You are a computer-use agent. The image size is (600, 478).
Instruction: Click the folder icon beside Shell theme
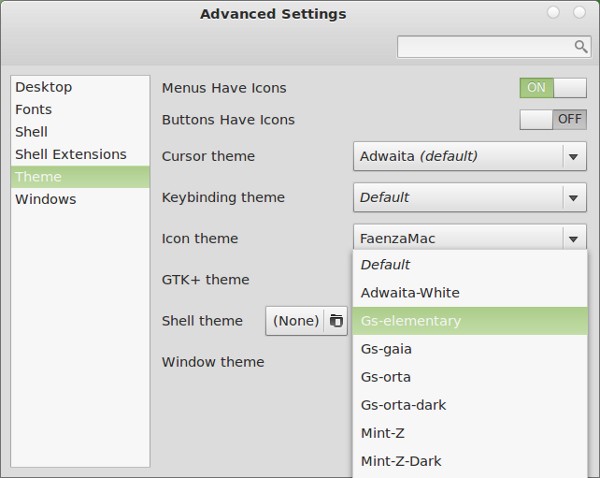(336, 321)
